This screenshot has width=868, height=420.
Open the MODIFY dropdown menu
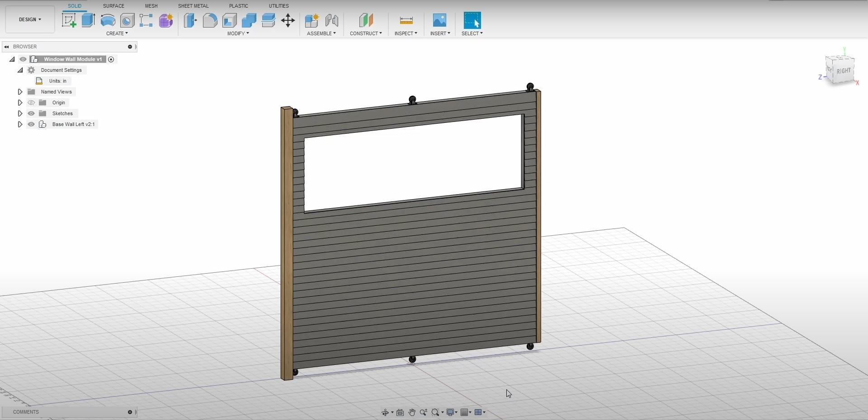tap(238, 33)
